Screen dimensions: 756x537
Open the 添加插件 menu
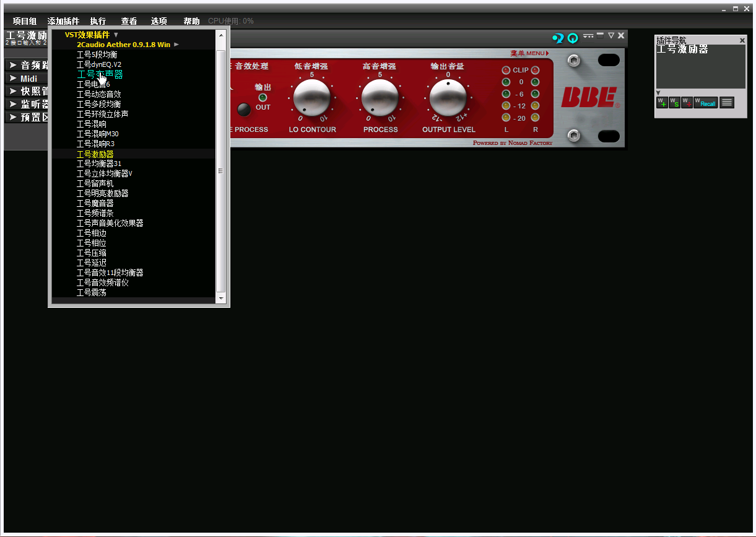[63, 21]
